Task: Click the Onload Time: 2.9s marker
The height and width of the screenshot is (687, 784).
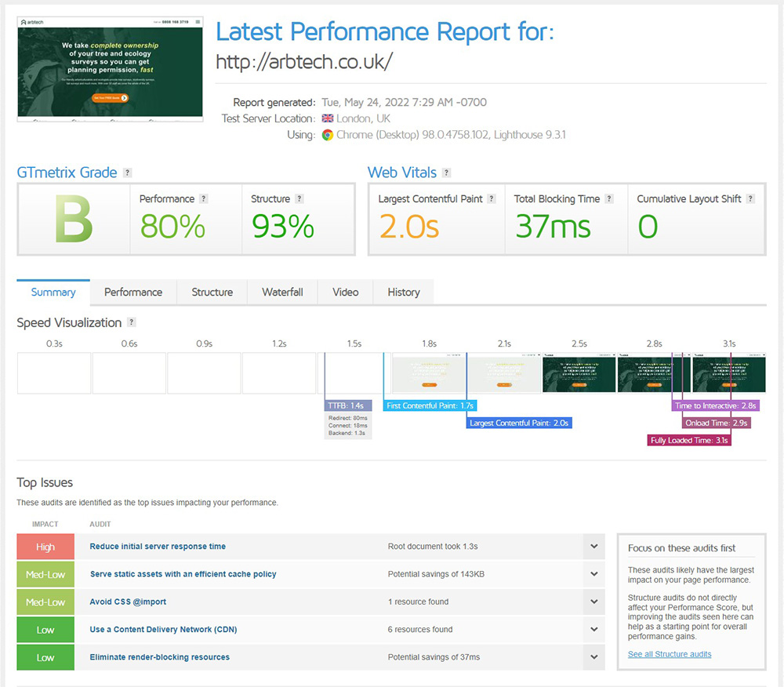Action: pyautogui.click(x=716, y=423)
